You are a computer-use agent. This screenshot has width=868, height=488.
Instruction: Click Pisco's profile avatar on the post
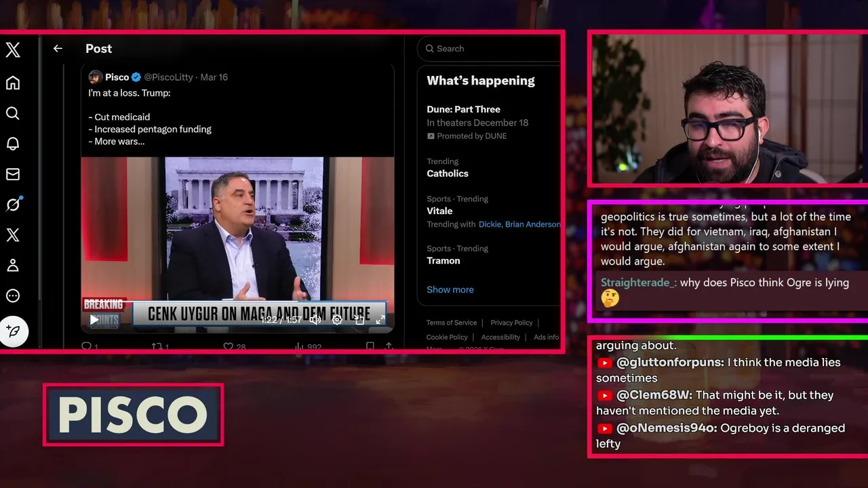[96, 77]
